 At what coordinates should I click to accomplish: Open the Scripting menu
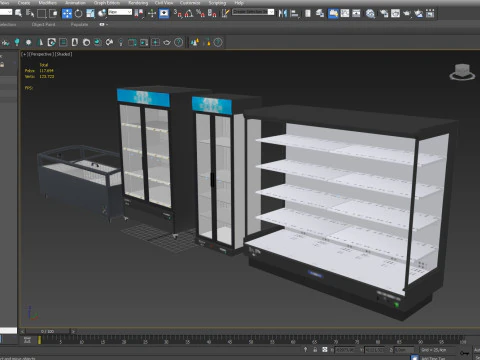point(217,3)
